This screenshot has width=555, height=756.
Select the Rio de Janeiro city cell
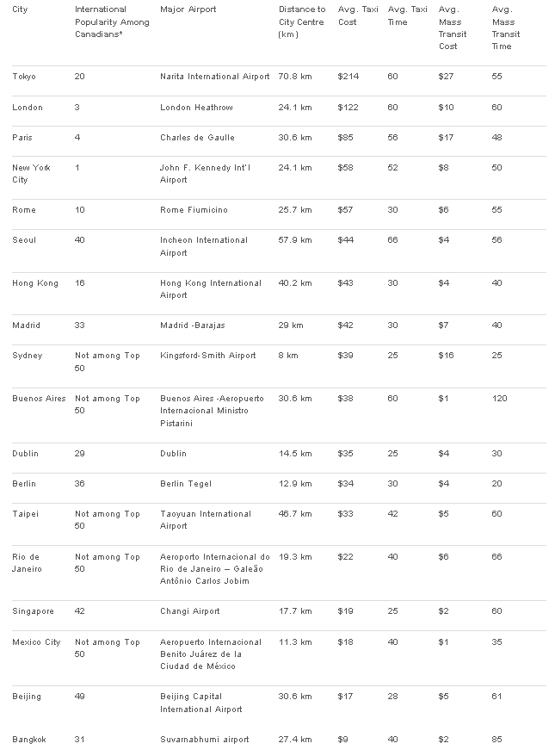click(x=27, y=563)
